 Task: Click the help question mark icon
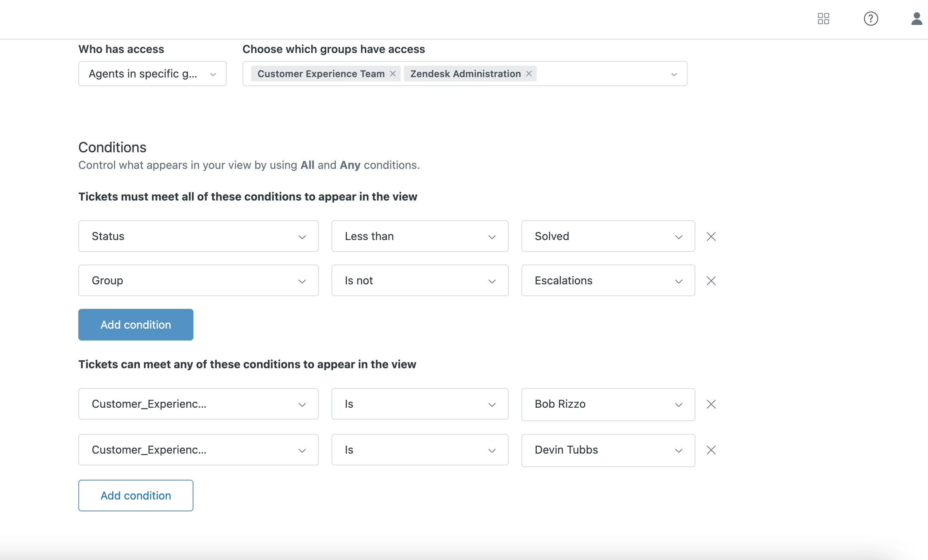click(x=871, y=19)
